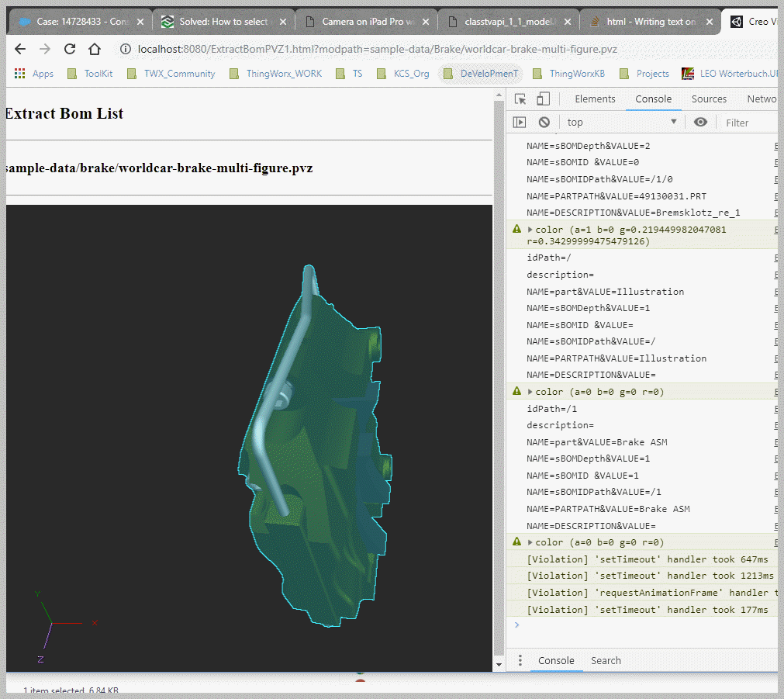Viewport: 784px width, 699px height.
Task: Click the browser back arrow
Action: pyautogui.click(x=20, y=49)
